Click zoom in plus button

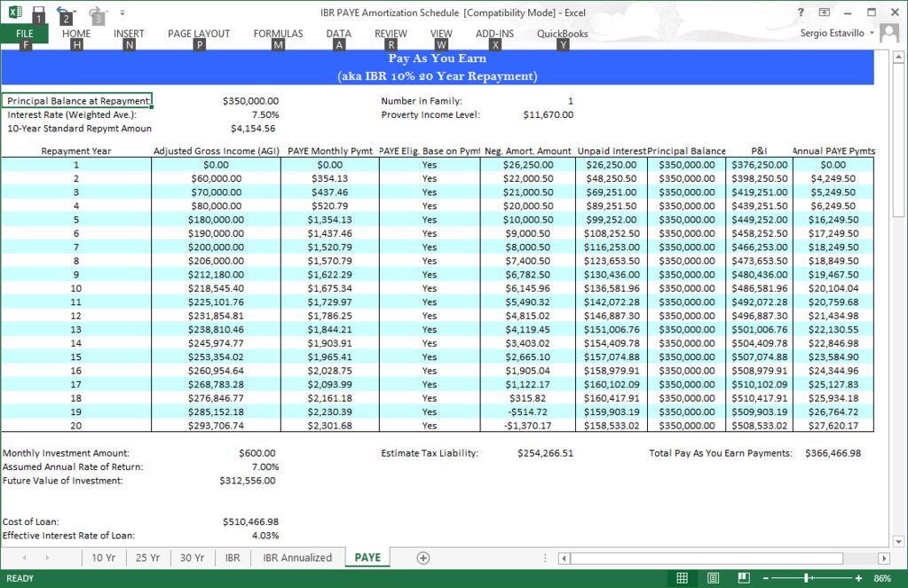[858, 578]
